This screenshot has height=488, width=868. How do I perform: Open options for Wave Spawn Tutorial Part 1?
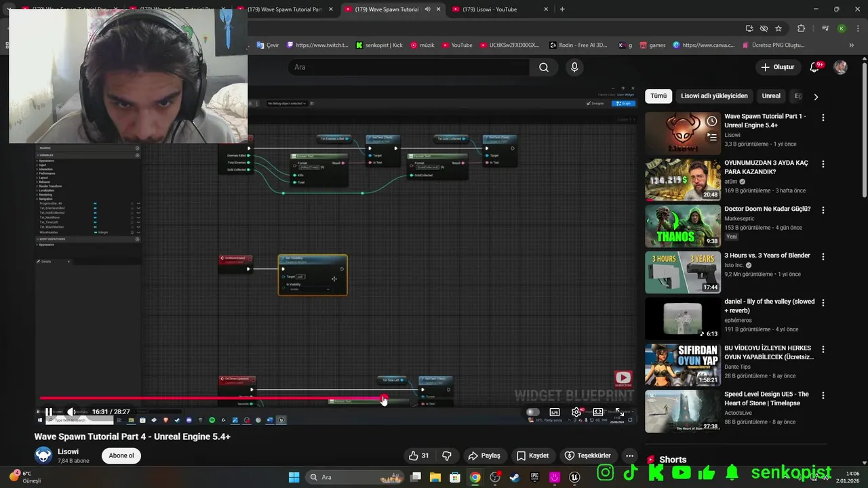823,117
